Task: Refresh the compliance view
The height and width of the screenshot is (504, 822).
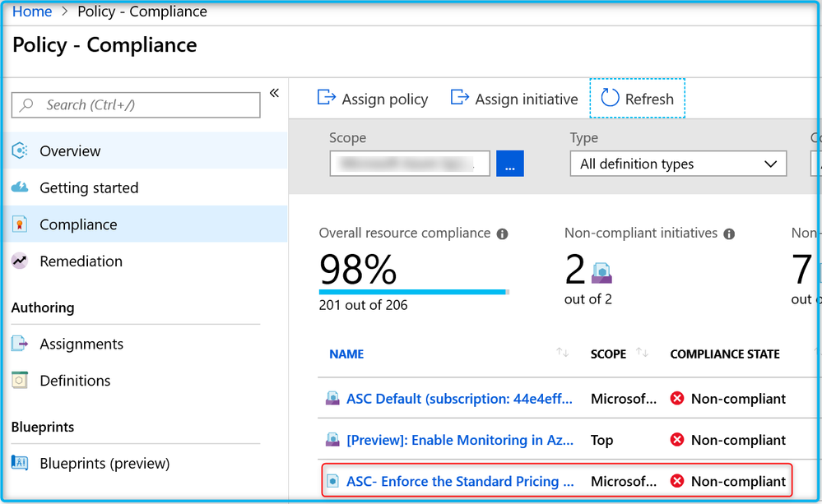Action: tap(638, 99)
